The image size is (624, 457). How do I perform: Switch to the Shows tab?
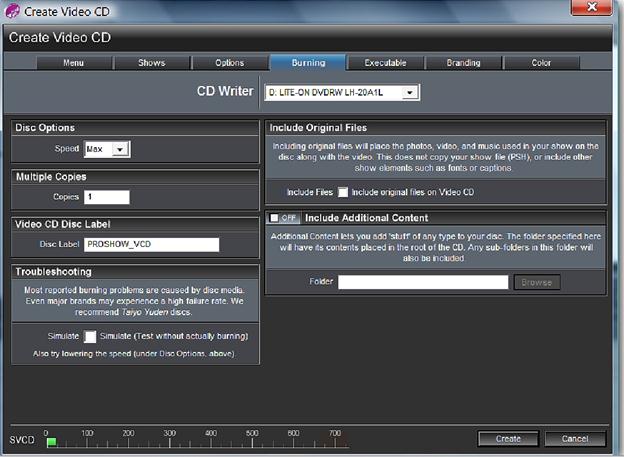pyautogui.click(x=152, y=63)
